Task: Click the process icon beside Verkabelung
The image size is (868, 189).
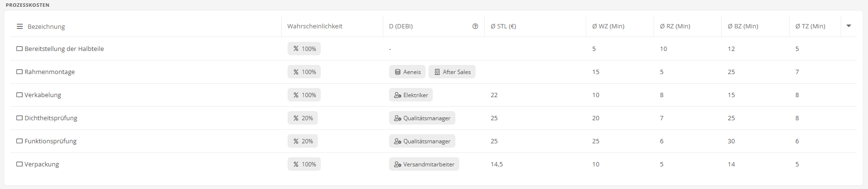Action: click(x=20, y=95)
